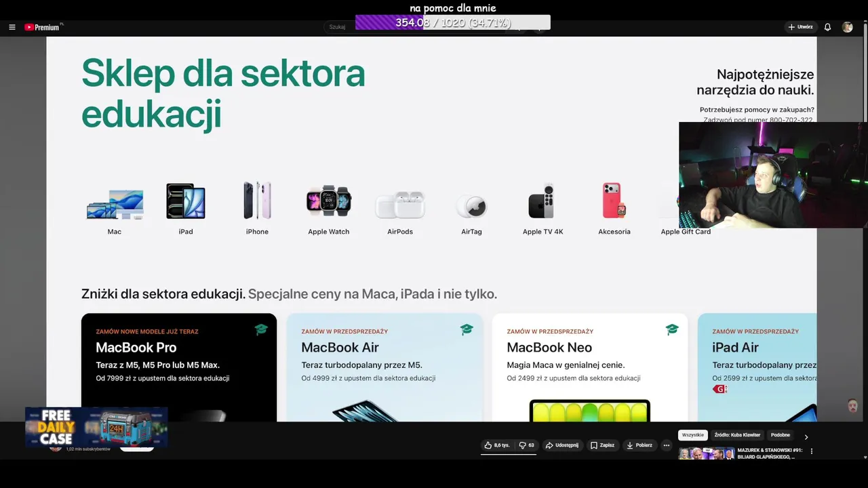This screenshot has height=488, width=868.
Task: Open the YouTube hamburger guide menu
Action: pyautogui.click(x=12, y=27)
